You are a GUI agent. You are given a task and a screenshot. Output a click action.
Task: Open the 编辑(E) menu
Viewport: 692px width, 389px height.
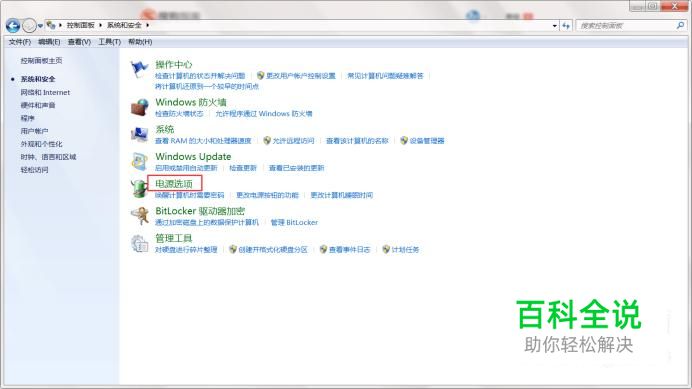point(49,42)
